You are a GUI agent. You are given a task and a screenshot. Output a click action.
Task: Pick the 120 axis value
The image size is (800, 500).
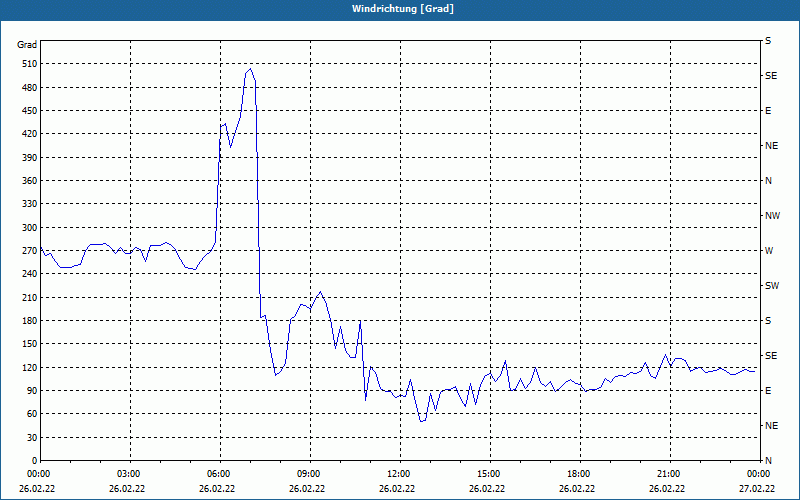pos(31,367)
